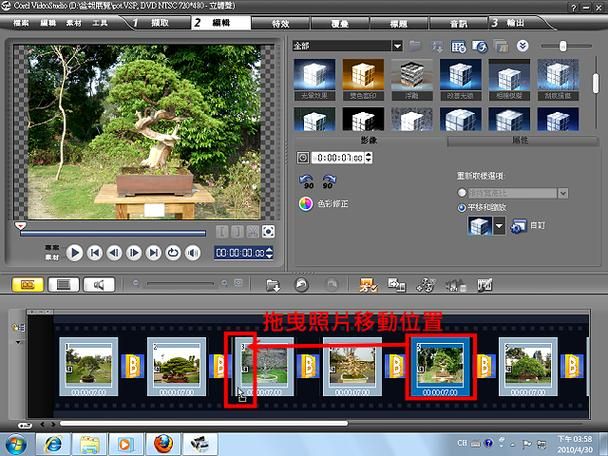This screenshot has height=456, width=608.
Task: Select the resample option radio button
Action: point(460,192)
